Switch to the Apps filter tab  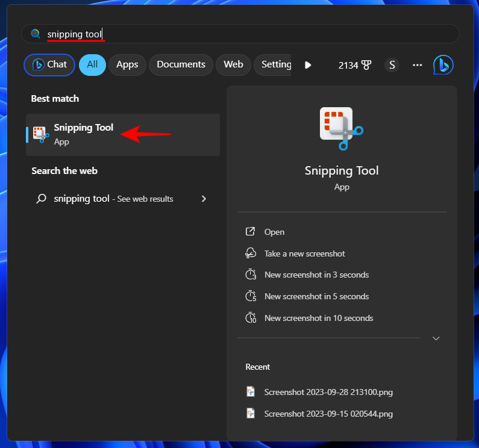point(127,65)
